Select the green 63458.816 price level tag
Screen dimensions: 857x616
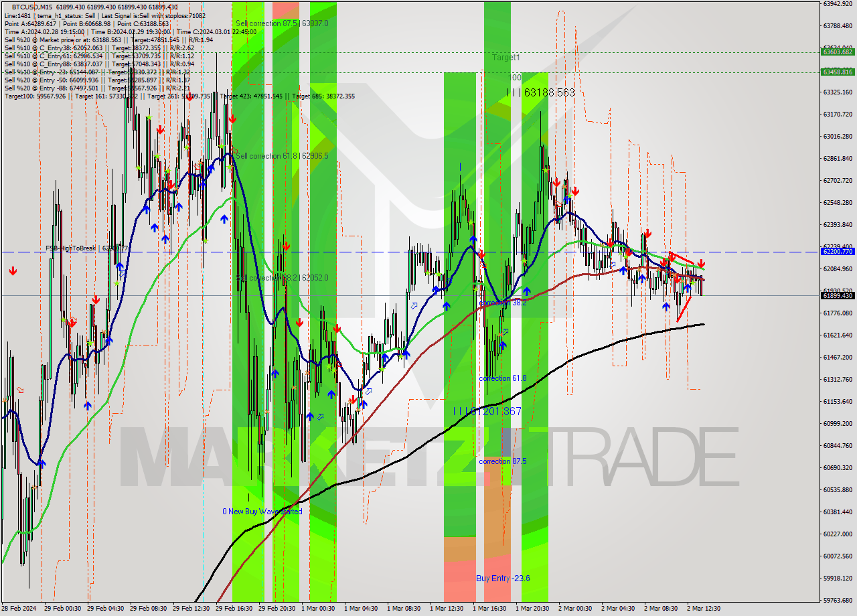tap(837, 72)
